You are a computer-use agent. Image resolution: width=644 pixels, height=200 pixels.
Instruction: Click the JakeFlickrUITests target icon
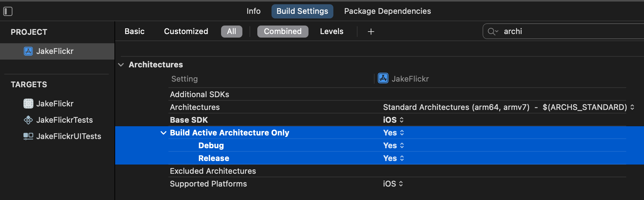point(28,136)
